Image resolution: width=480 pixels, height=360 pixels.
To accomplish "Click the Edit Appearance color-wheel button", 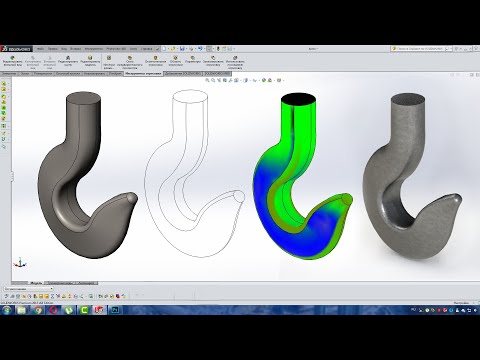I will pyautogui.click(x=12, y=61).
